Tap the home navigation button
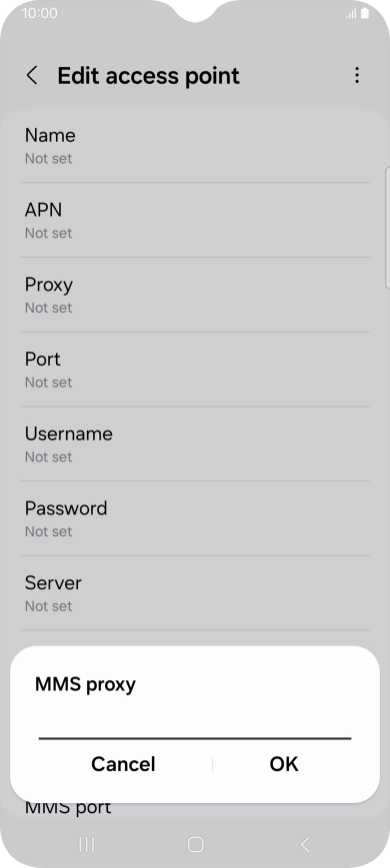Screen dimensions: 390x868 pyautogui.click(x=195, y=844)
